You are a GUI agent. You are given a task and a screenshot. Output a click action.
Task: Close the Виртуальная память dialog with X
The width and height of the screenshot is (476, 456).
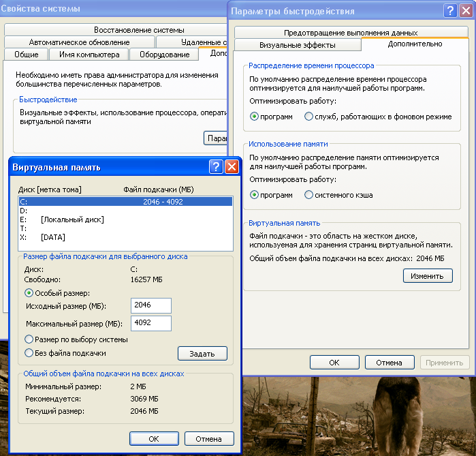[x=232, y=166]
